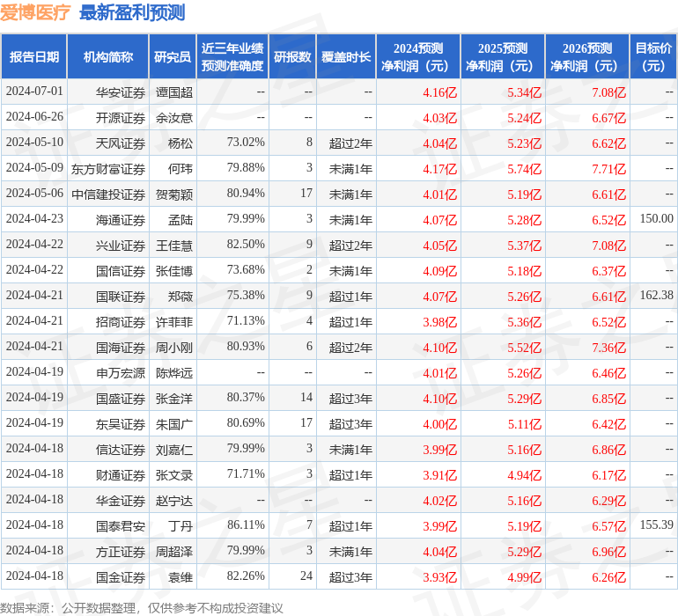This screenshot has height=616, width=678.
Task: Click the 目标价 column header
Action: point(653,57)
